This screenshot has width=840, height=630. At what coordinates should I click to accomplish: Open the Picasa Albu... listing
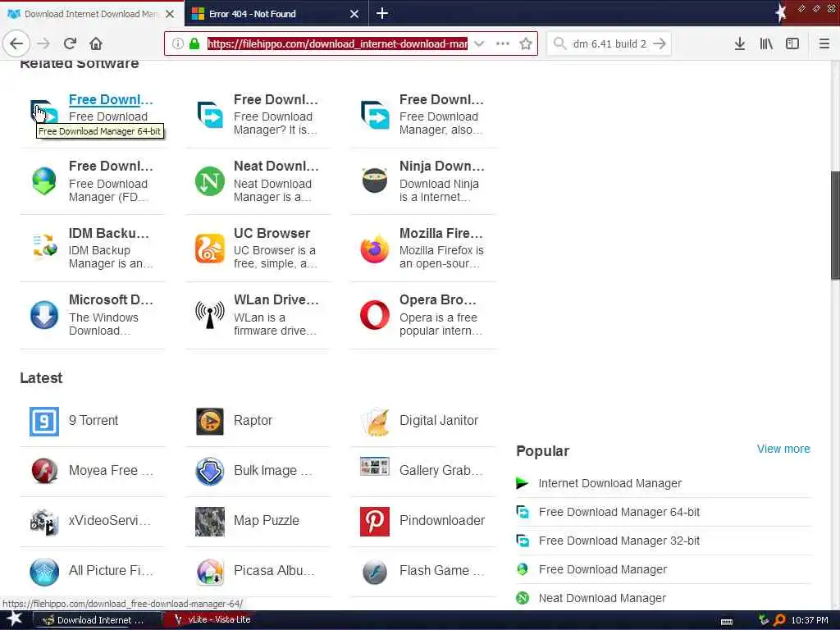[x=274, y=571]
